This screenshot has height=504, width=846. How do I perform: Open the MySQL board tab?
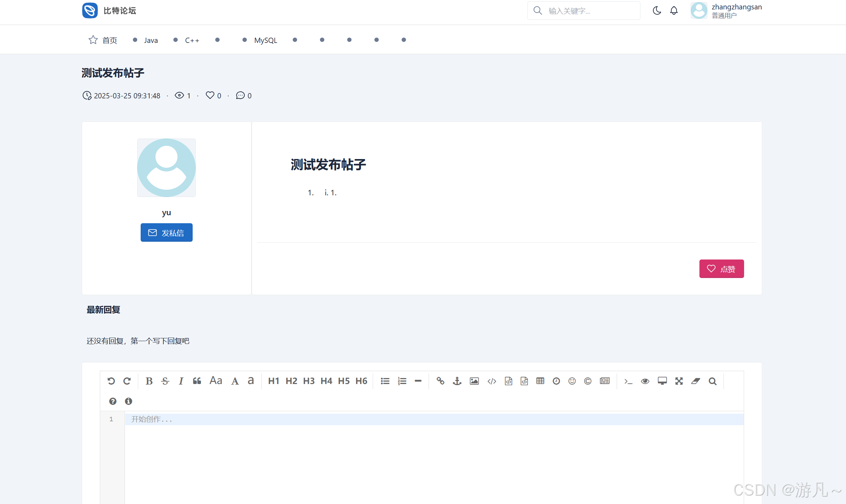tap(265, 40)
